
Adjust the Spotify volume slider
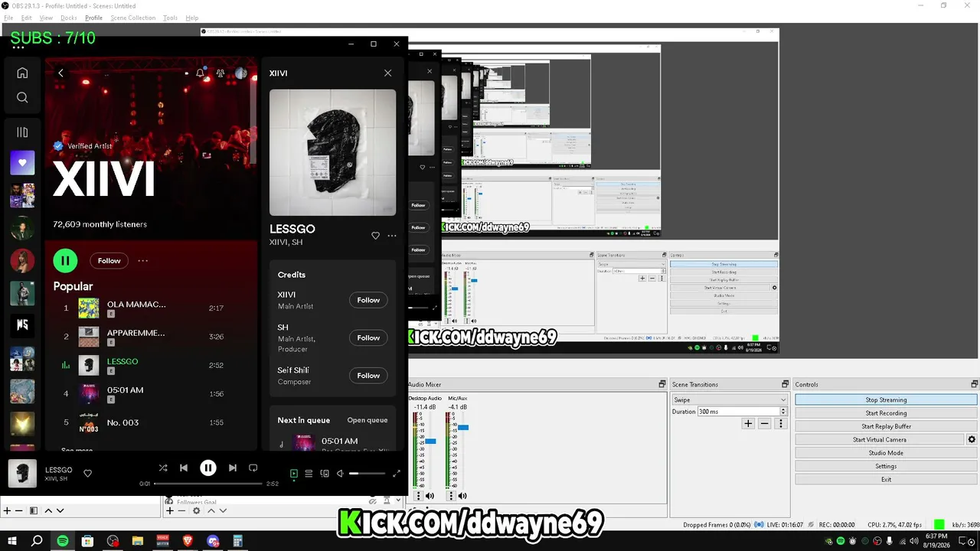point(367,474)
